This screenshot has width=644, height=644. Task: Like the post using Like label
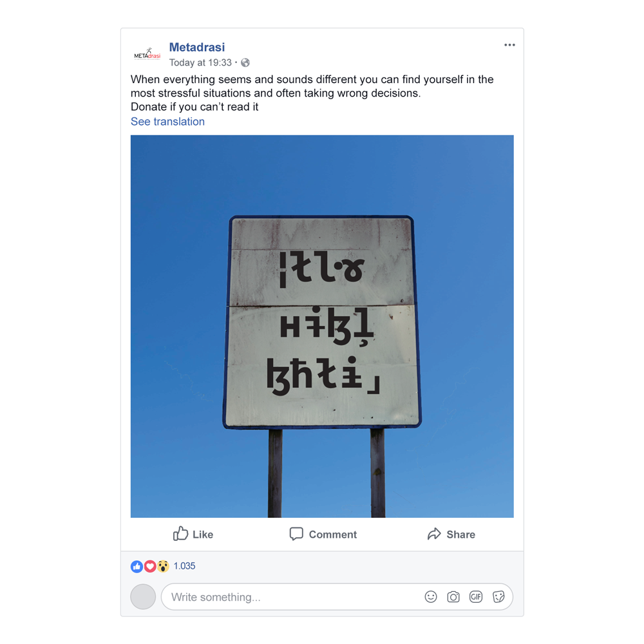click(203, 535)
